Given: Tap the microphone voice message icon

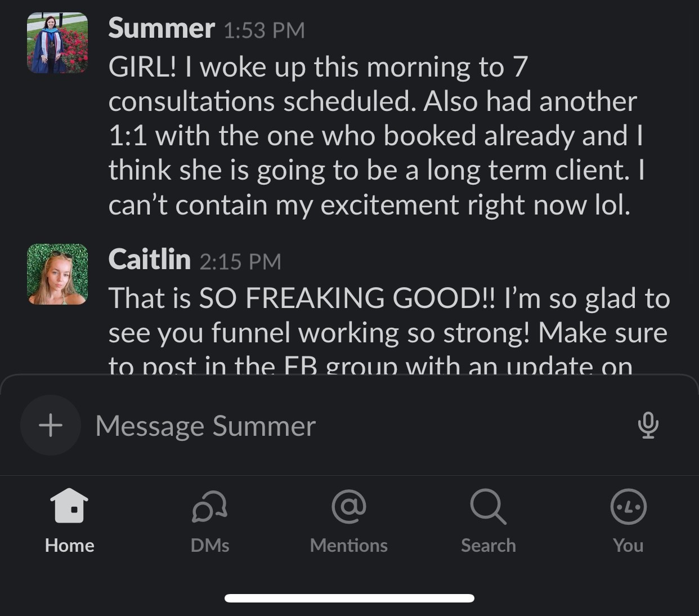Looking at the screenshot, I should point(648,425).
